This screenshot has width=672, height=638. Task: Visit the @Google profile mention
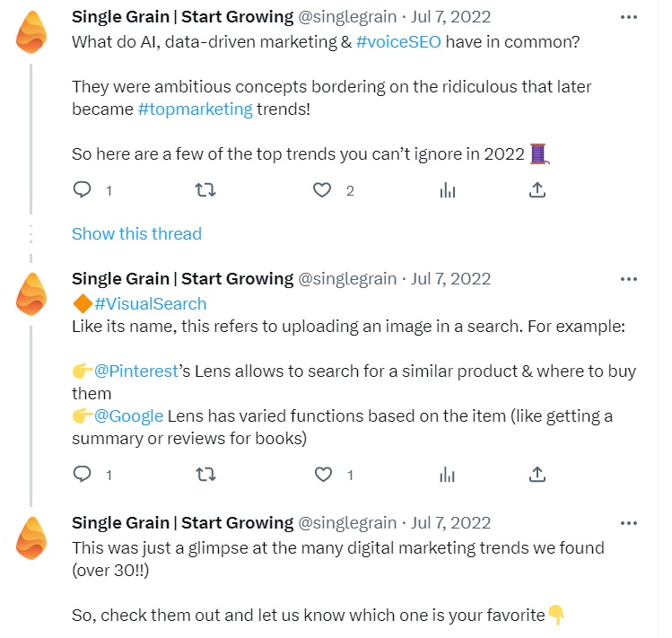[x=128, y=415]
